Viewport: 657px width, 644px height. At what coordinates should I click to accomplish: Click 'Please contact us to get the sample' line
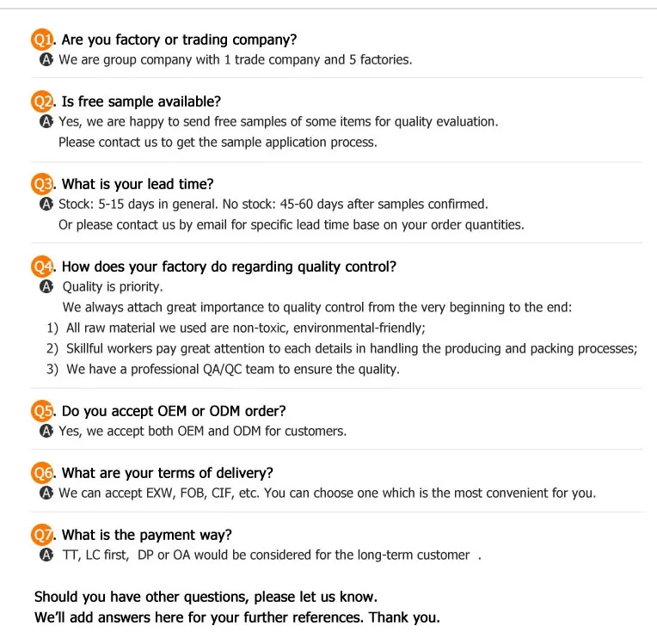[x=218, y=143]
